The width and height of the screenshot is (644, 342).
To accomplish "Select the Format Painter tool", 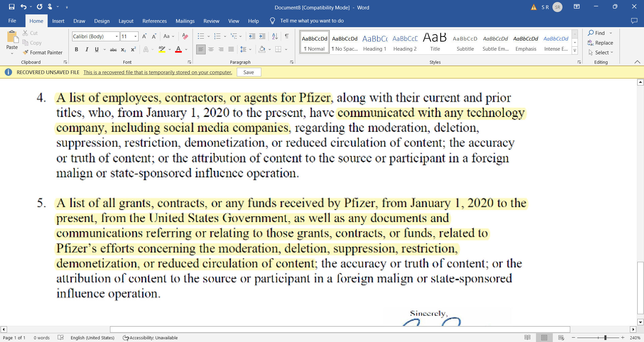I will (x=43, y=52).
